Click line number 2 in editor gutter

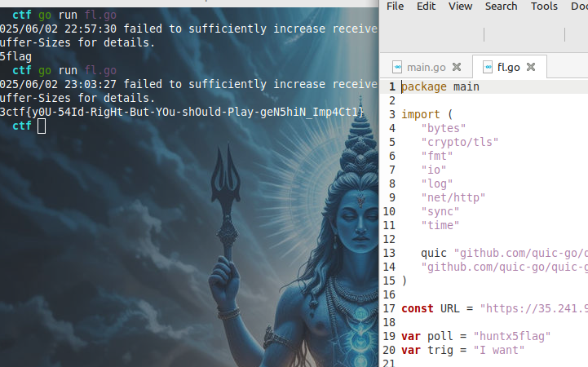tap(392, 100)
